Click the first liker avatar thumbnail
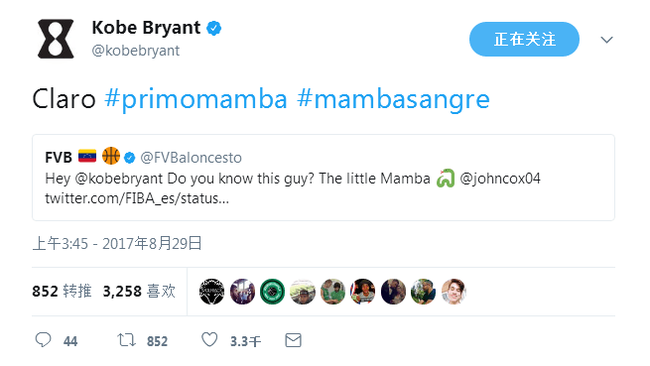The height and width of the screenshot is (366, 650). (x=212, y=292)
